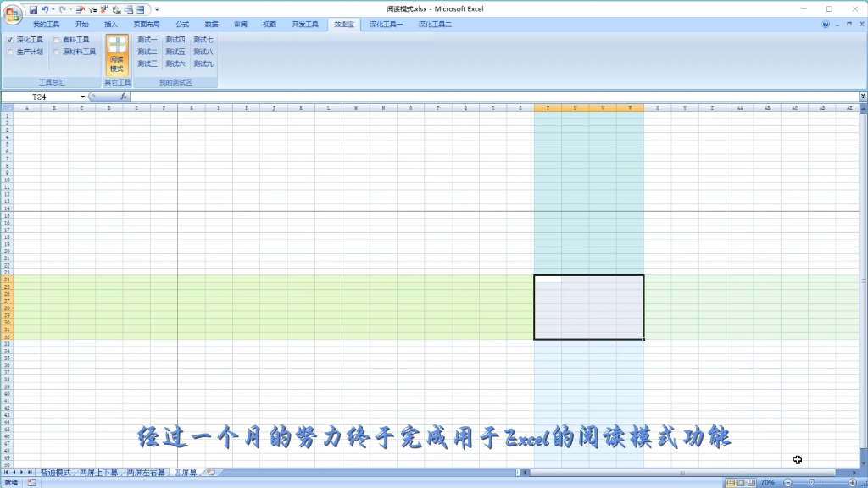Click the Save icon on Quick Access toolbar
Viewport: 868px width, 488px height.
[x=32, y=8]
